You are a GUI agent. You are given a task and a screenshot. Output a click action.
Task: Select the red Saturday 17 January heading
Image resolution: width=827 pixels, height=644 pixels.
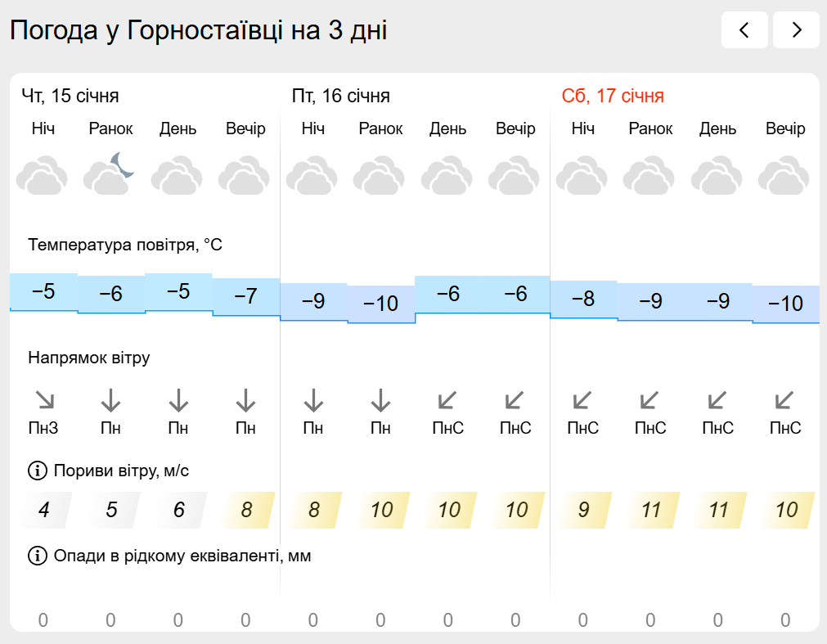click(613, 96)
